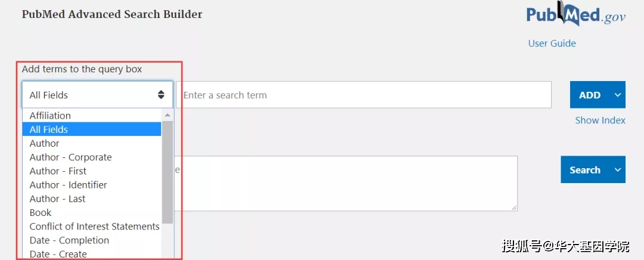Select Author - Identifier option
The image size is (644, 260).
(x=69, y=185)
